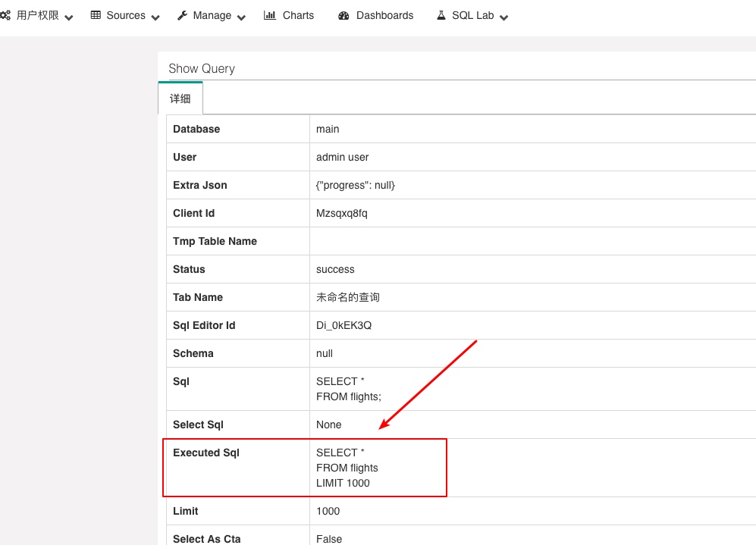Click the gauge icon beside Dashboards

click(x=343, y=15)
